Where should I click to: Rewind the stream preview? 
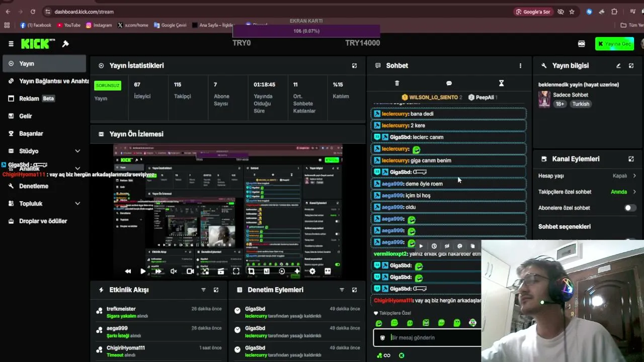point(128,271)
